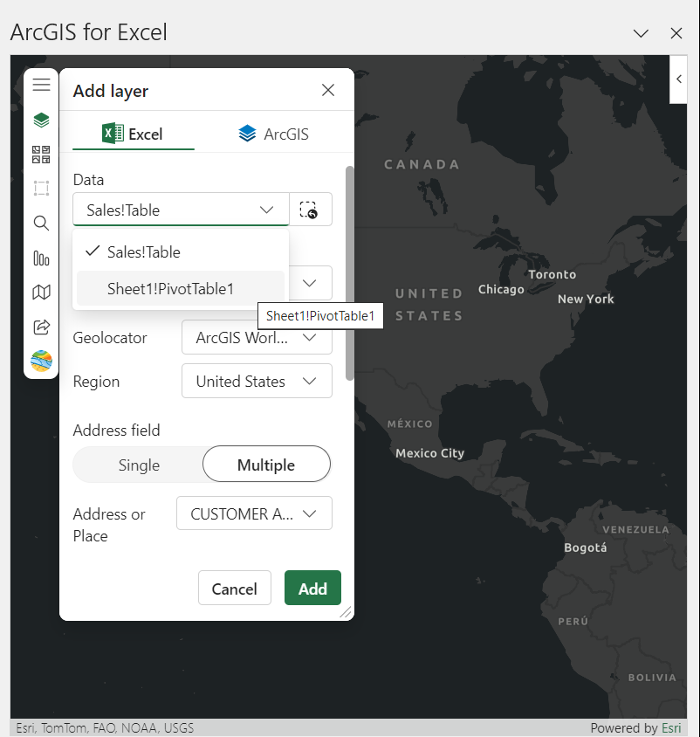The width and height of the screenshot is (700, 737).
Task: Switch to the Excel tab
Action: [x=134, y=134]
